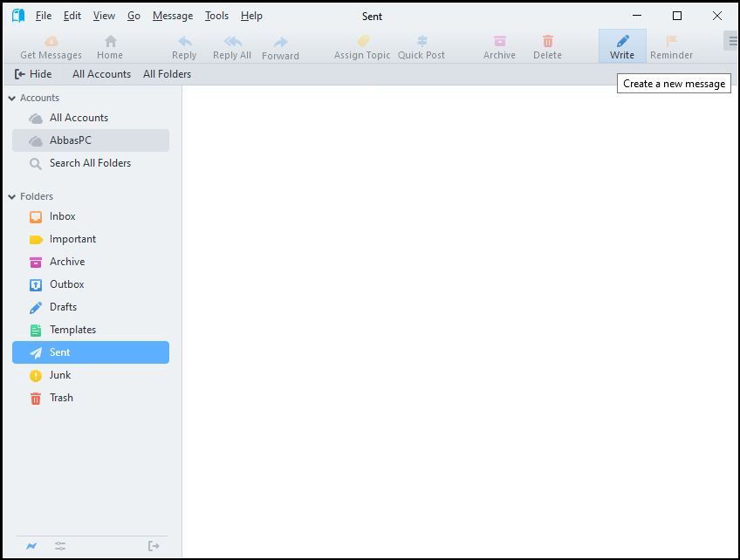
Task: Open the View menu
Action: coord(104,16)
